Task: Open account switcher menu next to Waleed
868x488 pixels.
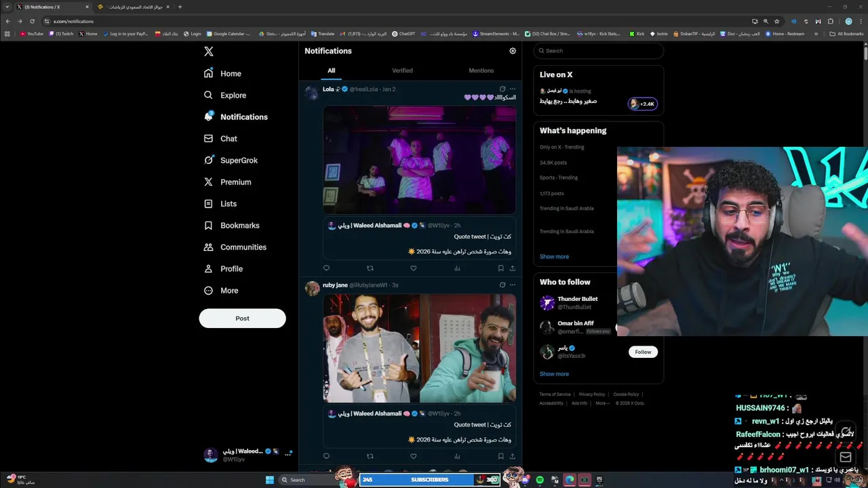Action: coord(288,455)
